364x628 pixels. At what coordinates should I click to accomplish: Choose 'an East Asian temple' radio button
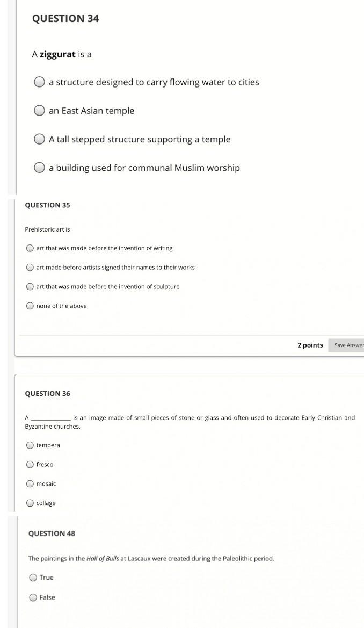point(39,111)
